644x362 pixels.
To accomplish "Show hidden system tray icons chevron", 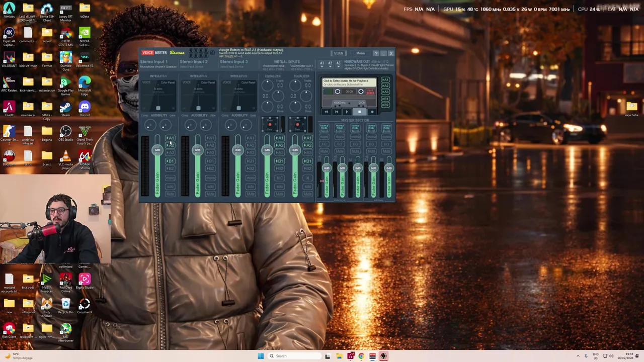I will click(578, 356).
